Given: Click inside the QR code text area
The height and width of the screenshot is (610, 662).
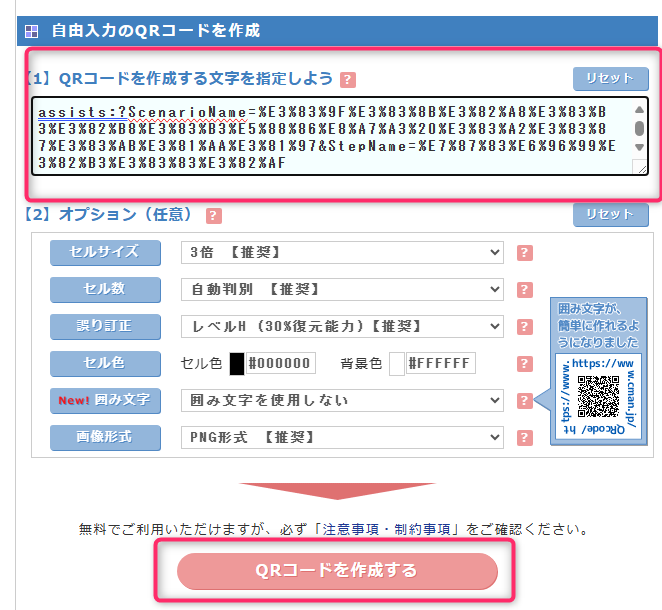Looking at the screenshot, I should [330, 136].
